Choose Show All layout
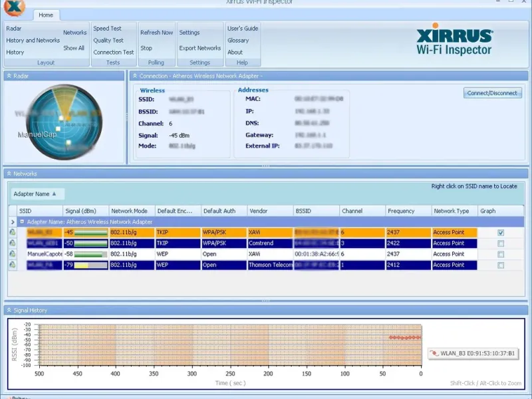532x399 pixels. tap(74, 48)
